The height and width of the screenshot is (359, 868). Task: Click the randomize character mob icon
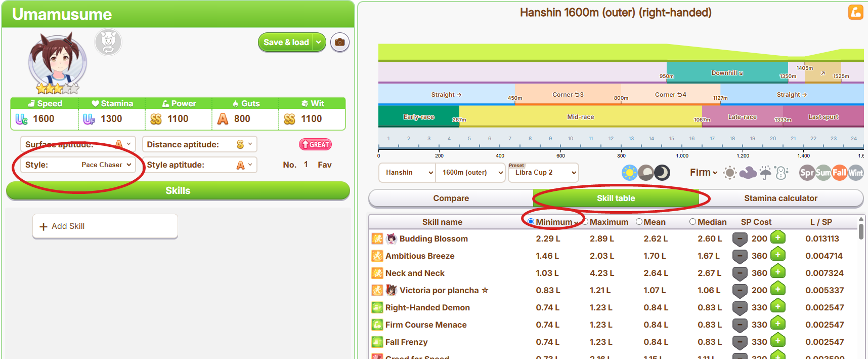[108, 43]
